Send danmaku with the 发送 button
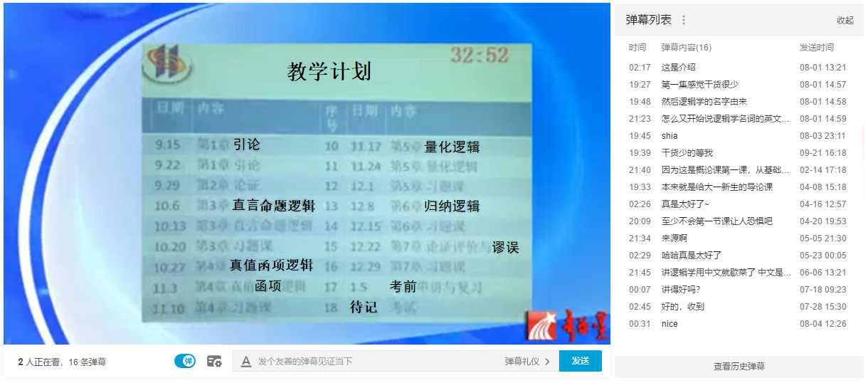The width and height of the screenshot is (868, 388). coord(581,361)
